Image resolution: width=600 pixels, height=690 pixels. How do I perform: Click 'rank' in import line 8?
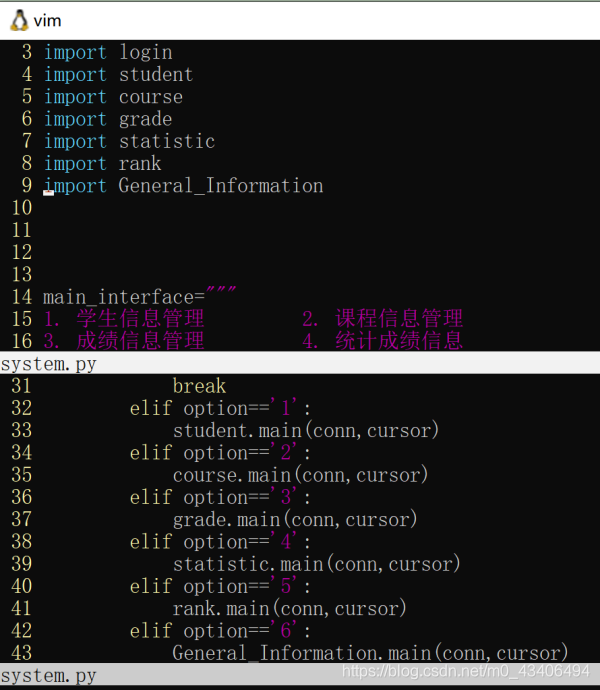tap(140, 164)
